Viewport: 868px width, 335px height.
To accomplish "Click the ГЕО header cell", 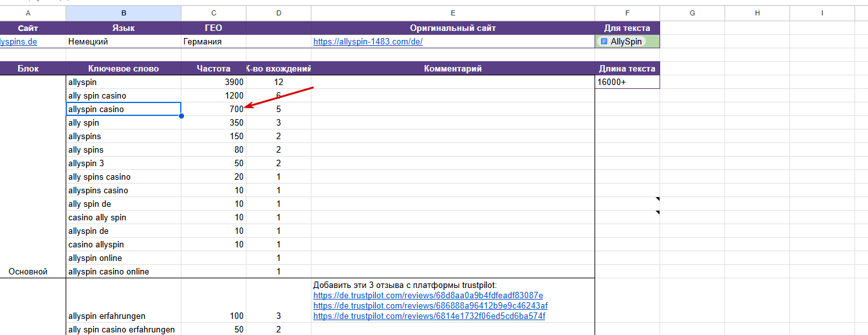I will [214, 28].
